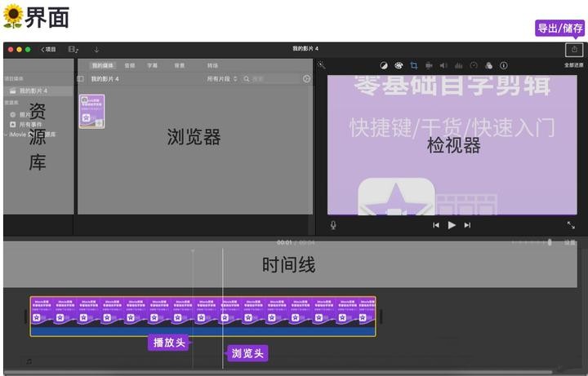Select 我的影片 4 in the library sidebar
588x376 pixels.
[x=38, y=91]
